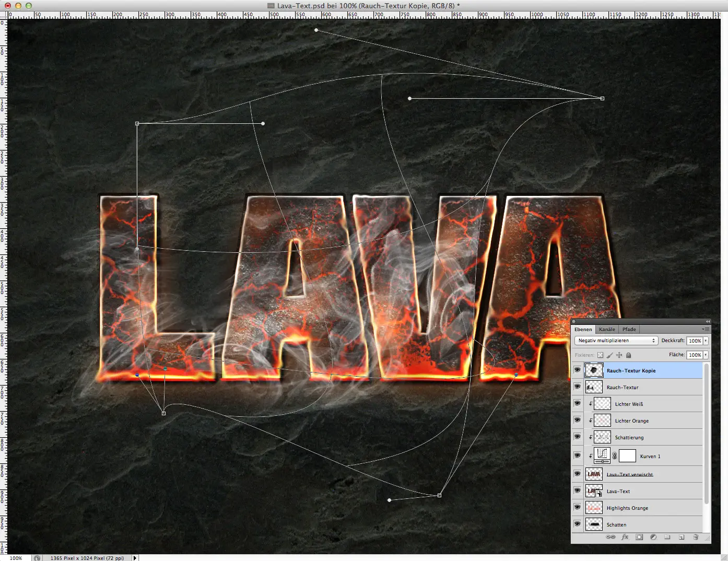
Task: Create a new layer group folder
Action: pos(668,537)
